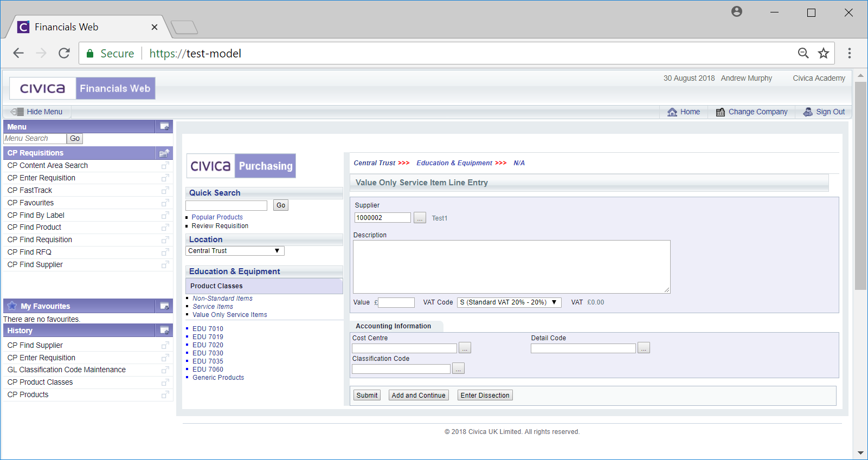The height and width of the screenshot is (460, 868).
Task: Collapse the Menu panel with its header icon
Action: (164, 127)
